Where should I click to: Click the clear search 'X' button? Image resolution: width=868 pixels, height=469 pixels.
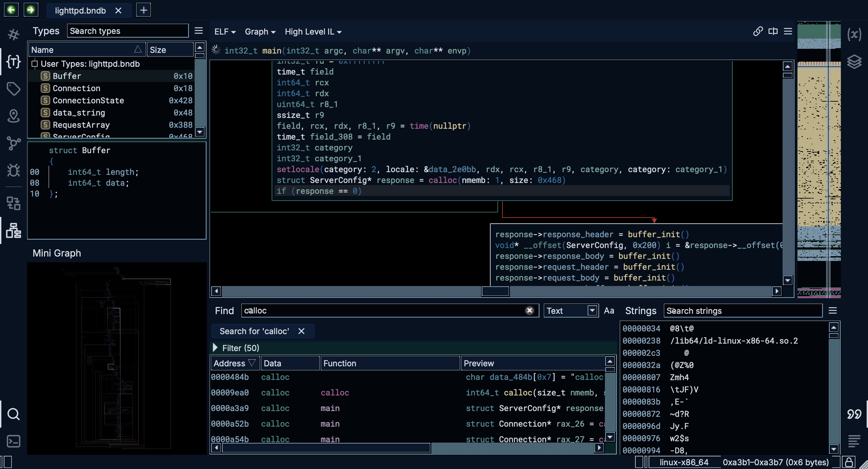529,311
